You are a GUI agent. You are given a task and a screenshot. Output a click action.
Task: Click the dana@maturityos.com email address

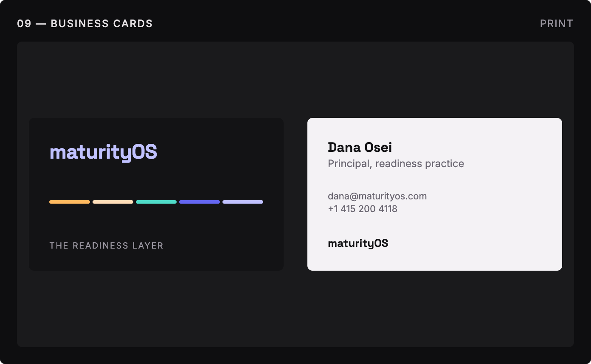coord(377,196)
